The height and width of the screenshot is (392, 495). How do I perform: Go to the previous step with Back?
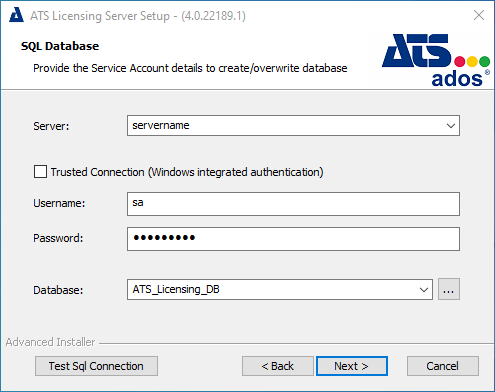pos(278,366)
